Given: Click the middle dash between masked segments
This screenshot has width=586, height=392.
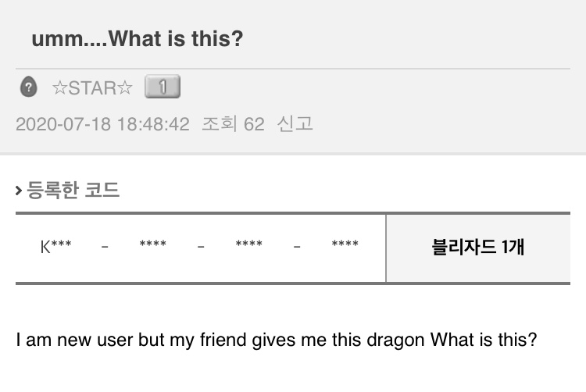Looking at the screenshot, I should [201, 248].
